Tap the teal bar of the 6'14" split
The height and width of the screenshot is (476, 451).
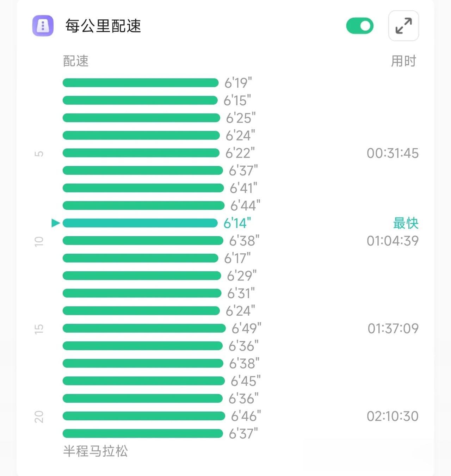[x=140, y=223]
